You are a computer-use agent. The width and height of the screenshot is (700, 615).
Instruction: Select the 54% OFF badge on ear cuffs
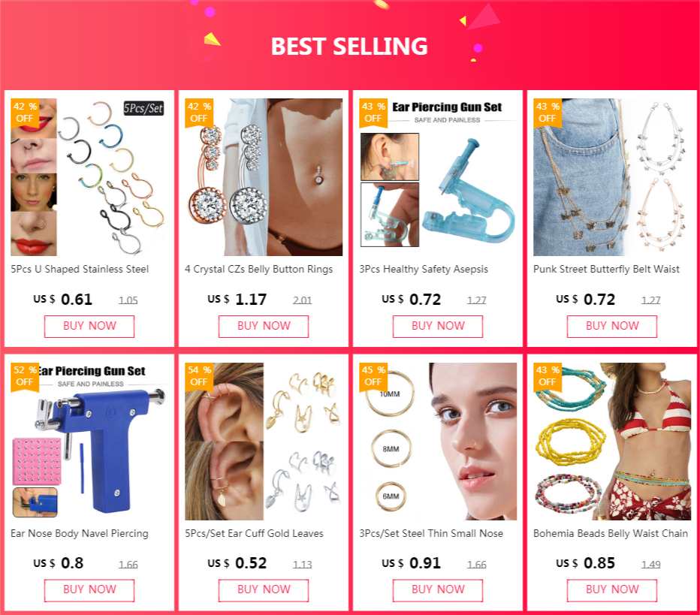click(199, 377)
